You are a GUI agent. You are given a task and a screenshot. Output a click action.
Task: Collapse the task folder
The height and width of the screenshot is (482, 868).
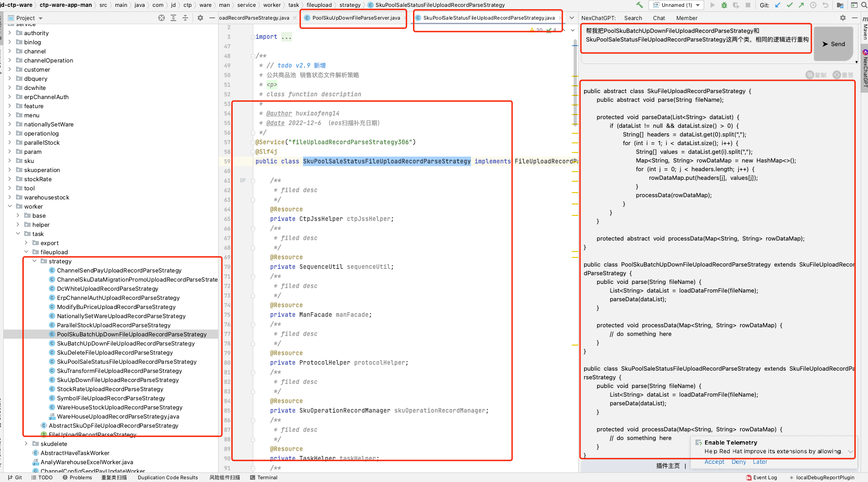point(18,234)
